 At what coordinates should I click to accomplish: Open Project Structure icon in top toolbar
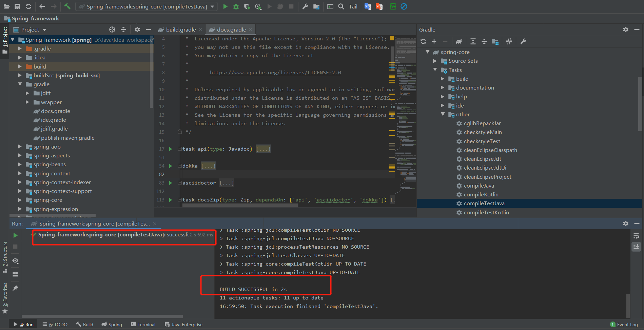coord(316,6)
